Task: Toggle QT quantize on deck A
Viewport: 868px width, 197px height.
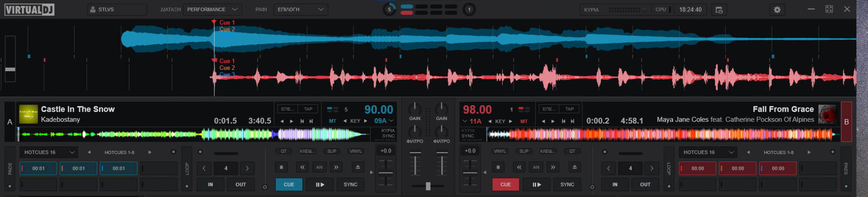Action: point(283,151)
